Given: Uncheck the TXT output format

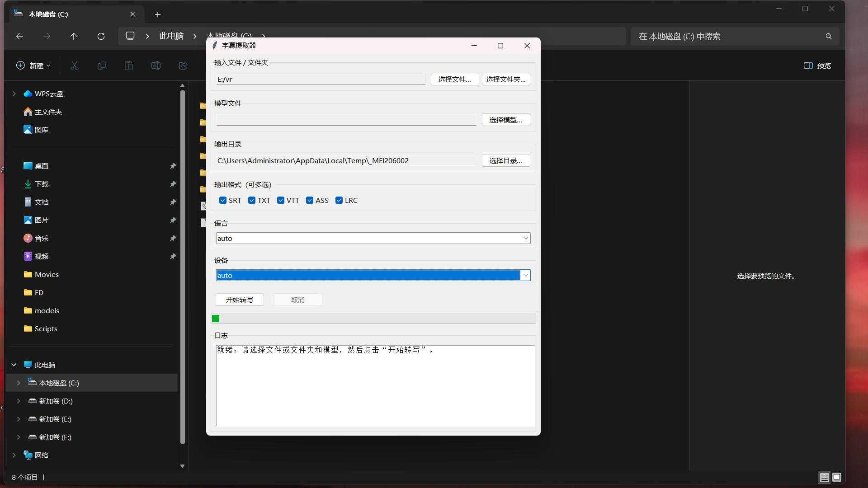Looking at the screenshot, I should click(252, 200).
